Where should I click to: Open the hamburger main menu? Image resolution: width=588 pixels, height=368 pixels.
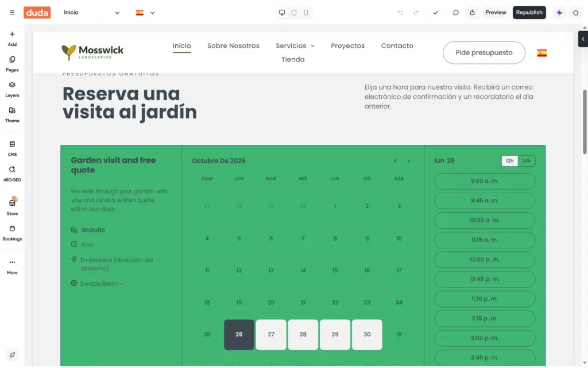[12, 13]
